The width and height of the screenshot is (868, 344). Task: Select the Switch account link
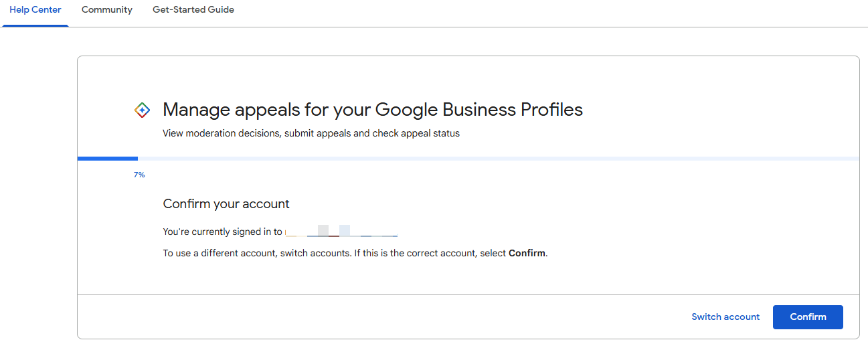725,317
